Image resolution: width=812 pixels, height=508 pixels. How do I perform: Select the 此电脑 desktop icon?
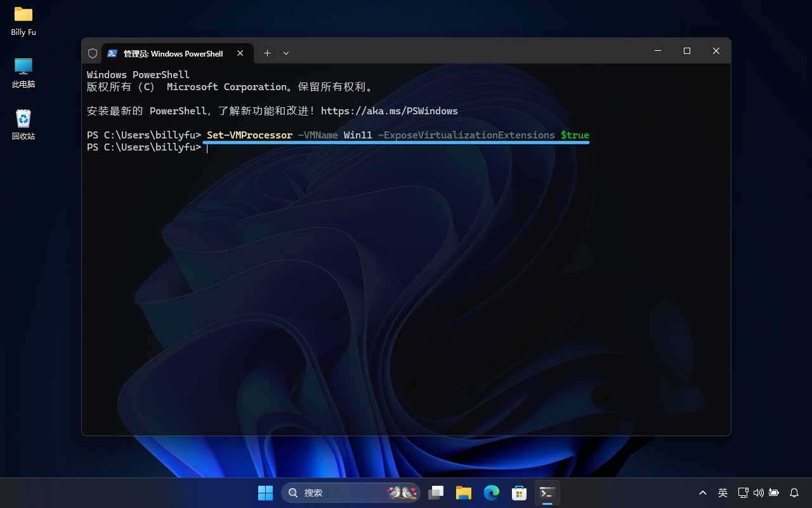tap(23, 73)
